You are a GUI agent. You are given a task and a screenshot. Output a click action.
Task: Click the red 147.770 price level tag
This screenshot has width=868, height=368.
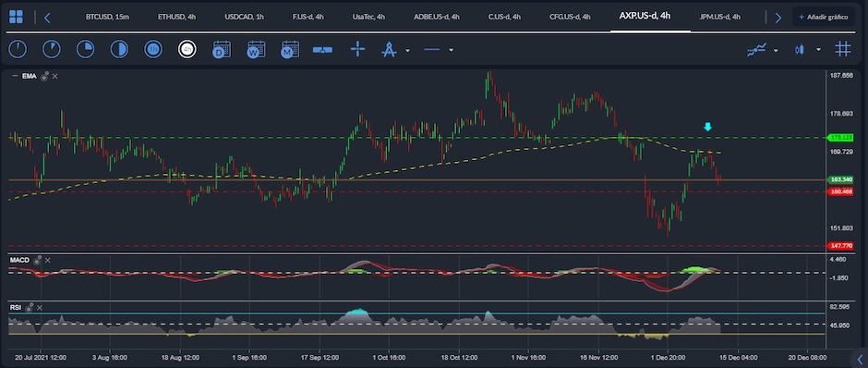[x=839, y=246]
